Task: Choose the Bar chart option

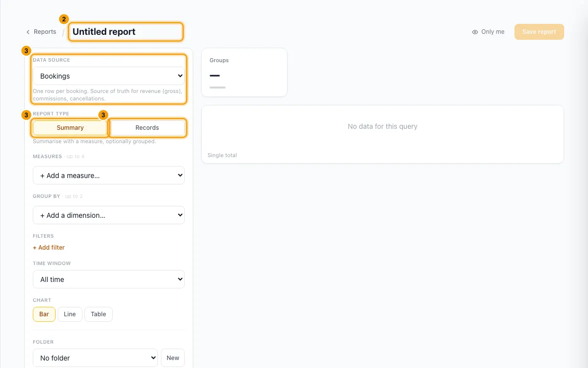Action: point(44,314)
